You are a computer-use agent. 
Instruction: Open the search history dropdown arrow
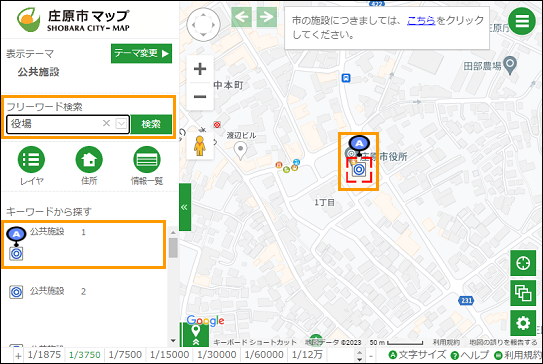pos(121,124)
